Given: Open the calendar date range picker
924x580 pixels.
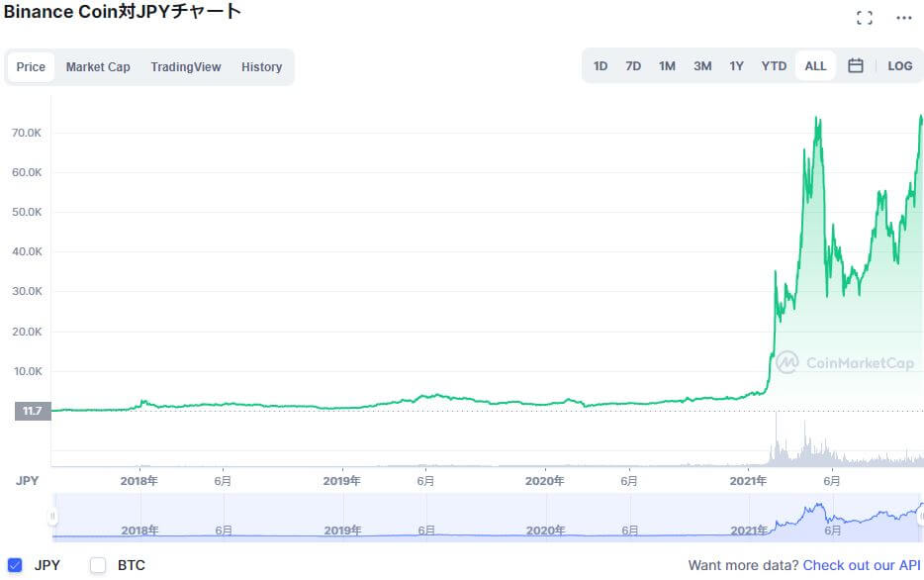Looking at the screenshot, I should (x=856, y=66).
